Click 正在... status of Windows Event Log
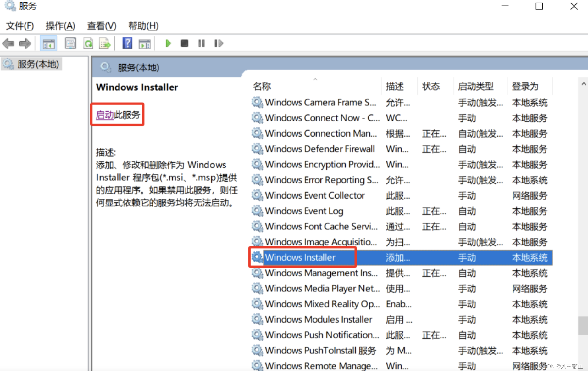 coord(434,211)
